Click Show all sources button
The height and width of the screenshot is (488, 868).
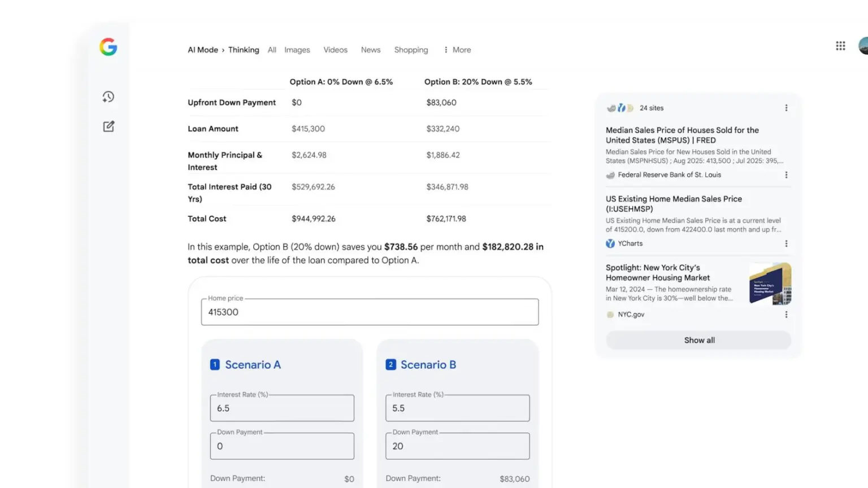coord(698,340)
